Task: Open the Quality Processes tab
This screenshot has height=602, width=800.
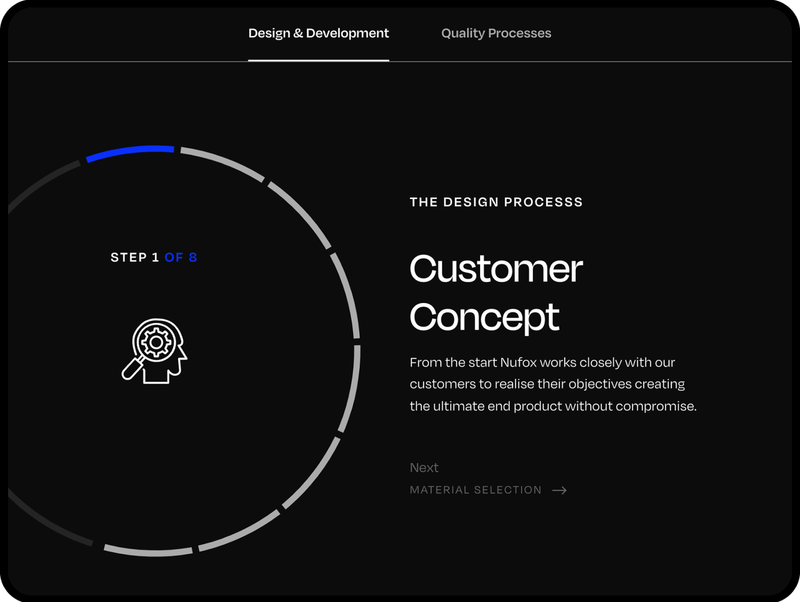Action: 496,33
